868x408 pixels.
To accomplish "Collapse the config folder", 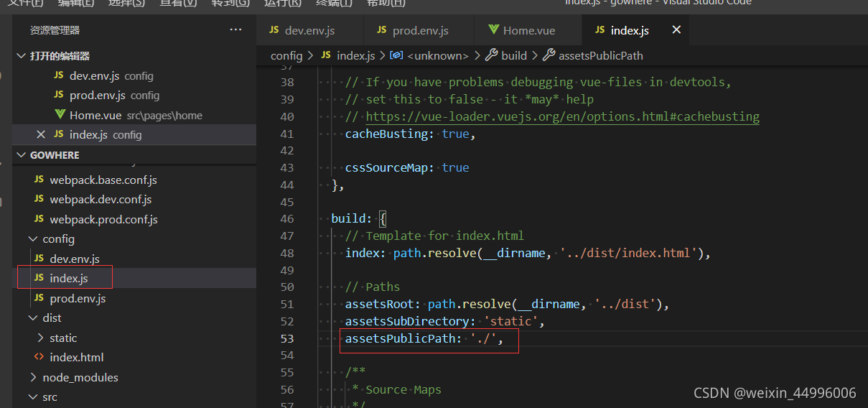I will [x=32, y=239].
